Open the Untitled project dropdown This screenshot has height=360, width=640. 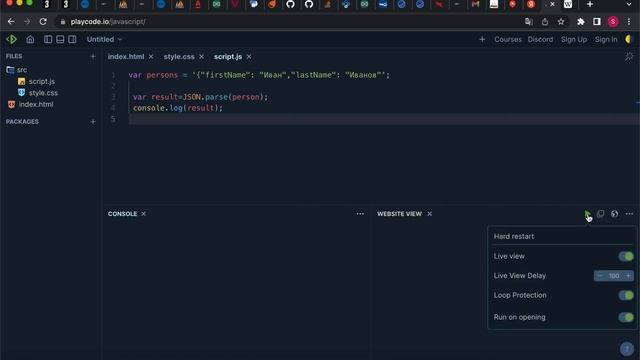pyautogui.click(x=104, y=39)
